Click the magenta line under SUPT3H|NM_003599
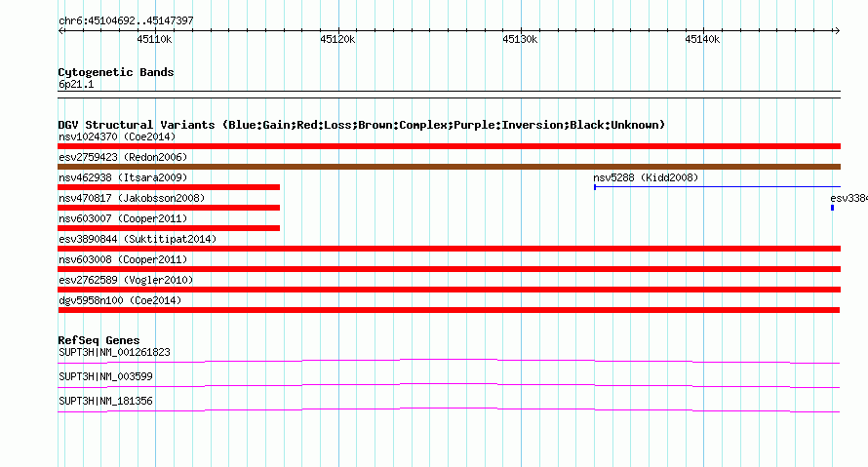Screen dimensions: 868x467 coord(449,386)
